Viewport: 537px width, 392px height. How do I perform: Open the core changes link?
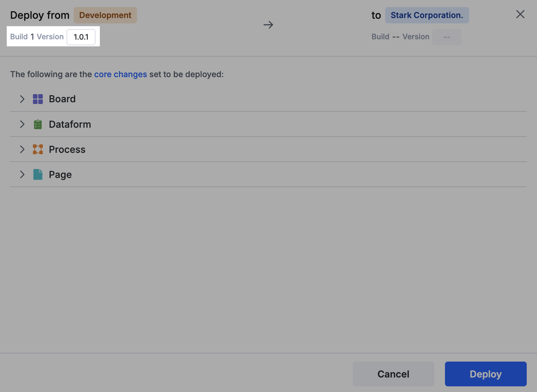pos(120,74)
